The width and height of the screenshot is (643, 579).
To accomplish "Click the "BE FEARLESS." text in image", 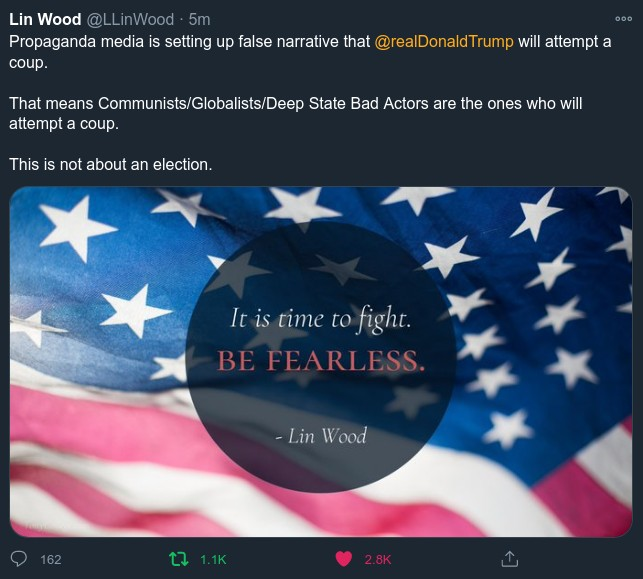I will click(x=321, y=361).
